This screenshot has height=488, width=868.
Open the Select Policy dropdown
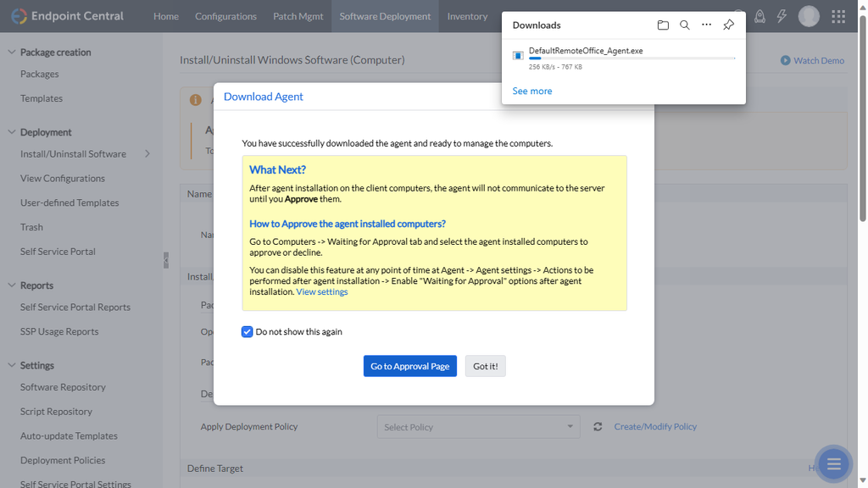click(478, 427)
